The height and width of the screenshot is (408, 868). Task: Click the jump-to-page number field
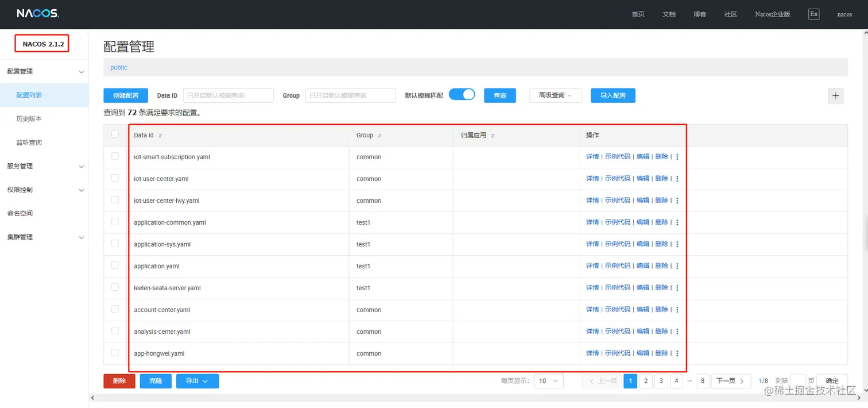[797, 381]
